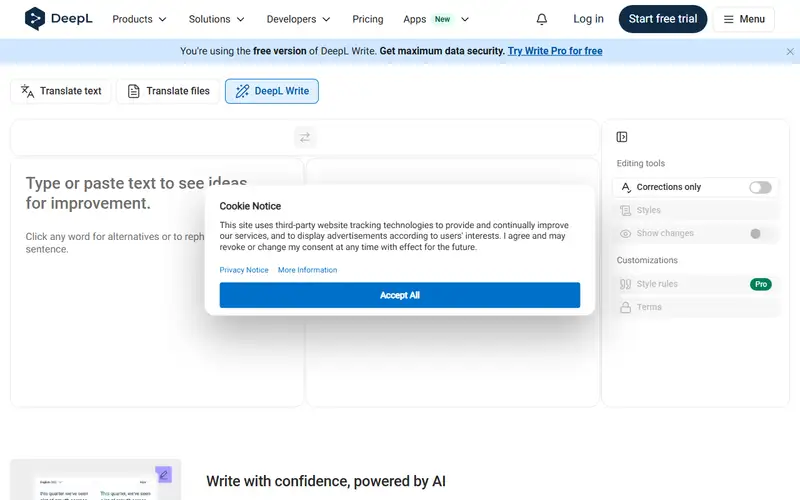This screenshot has height=500, width=800.
Task: Open the Pricing page
Action: [367, 19]
